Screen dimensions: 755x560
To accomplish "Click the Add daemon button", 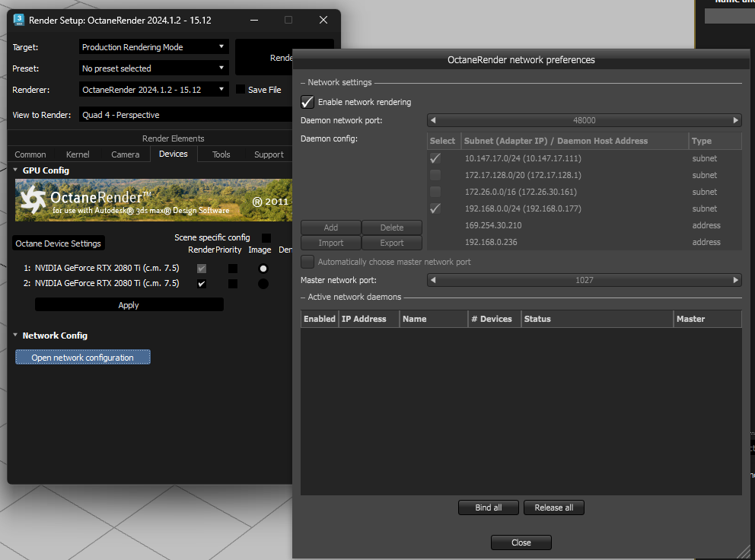I will (331, 228).
